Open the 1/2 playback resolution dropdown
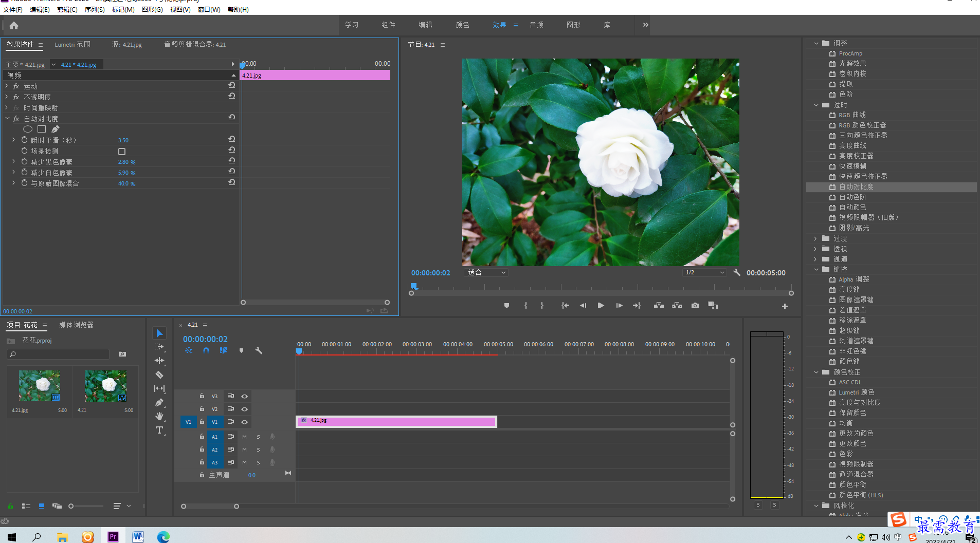 (x=704, y=273)
